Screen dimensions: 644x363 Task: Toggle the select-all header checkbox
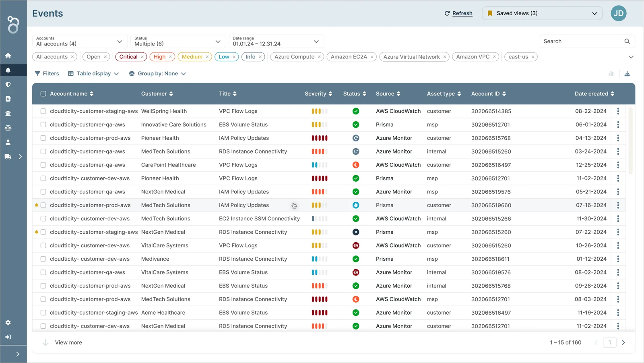43,94
